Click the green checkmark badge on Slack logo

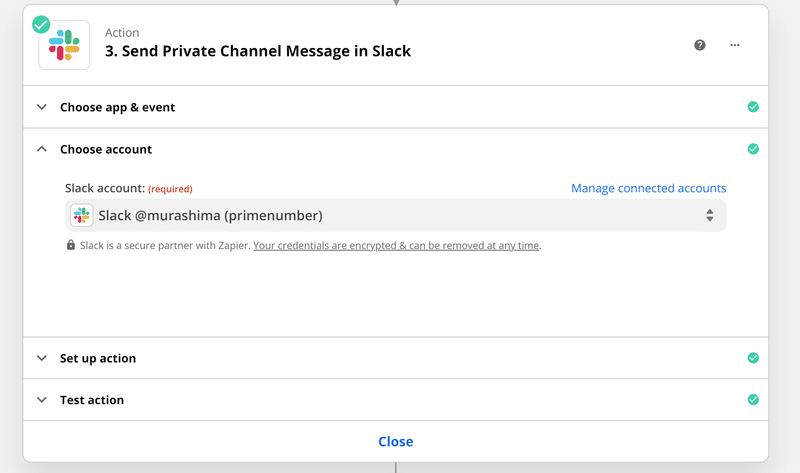pos(41,24)
